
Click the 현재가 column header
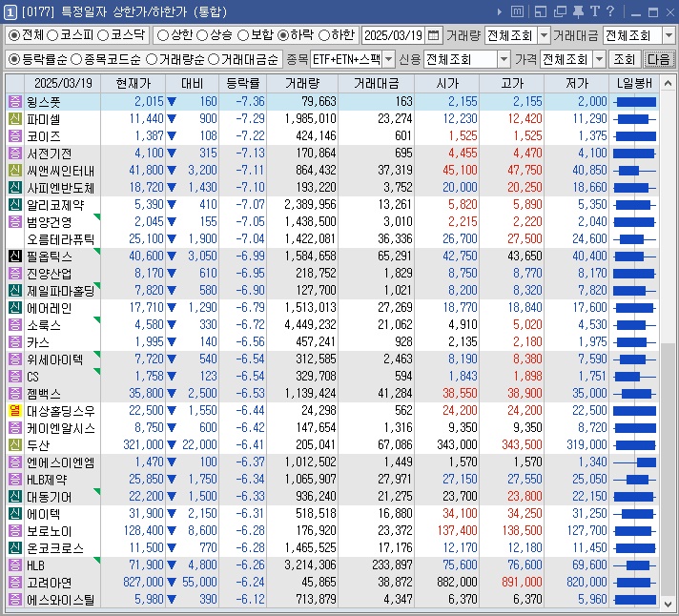click(133, 83)
